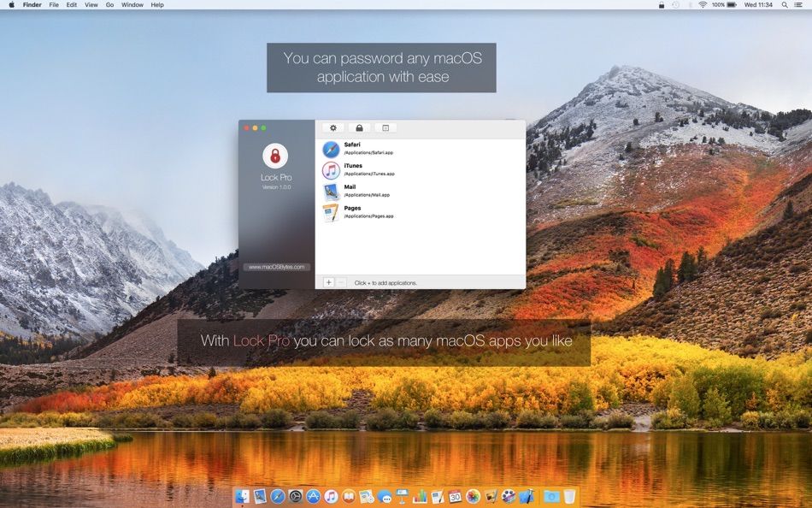Click the padlock icon in menu bar
The width and height of the screenshot is (812, 508).
tap(662, 4)
